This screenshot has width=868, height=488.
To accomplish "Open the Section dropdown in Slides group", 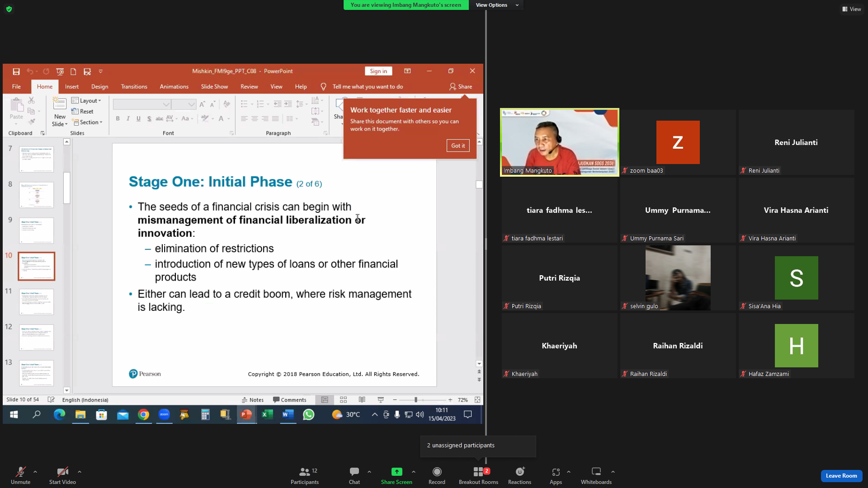I will coord(88,122).
